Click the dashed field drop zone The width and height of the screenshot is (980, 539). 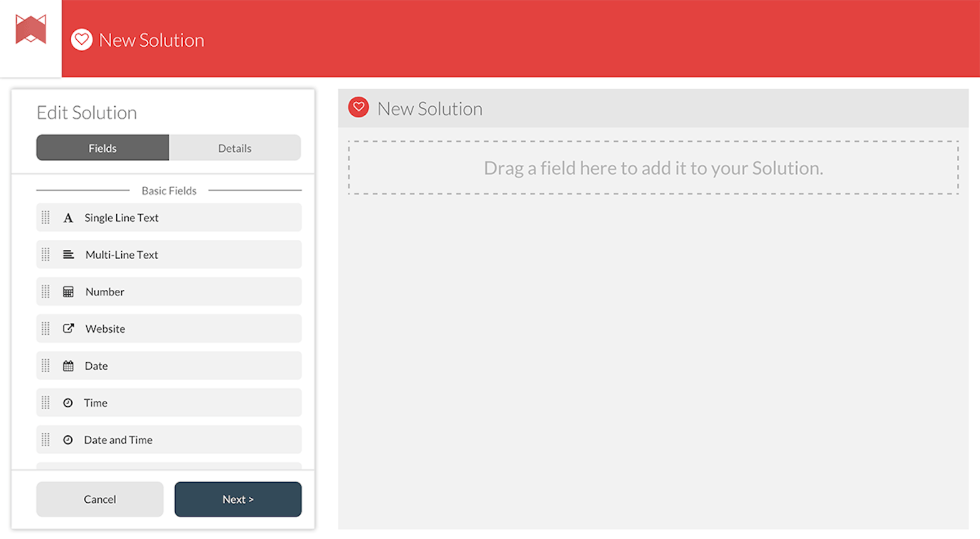[652, 168]
